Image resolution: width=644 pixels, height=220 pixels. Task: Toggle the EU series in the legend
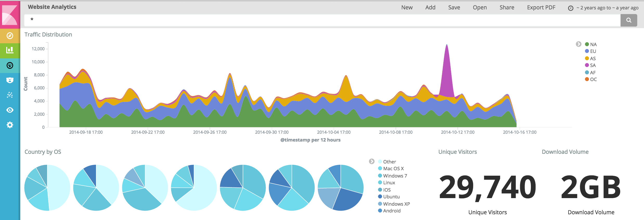click(x=593, y=51)
